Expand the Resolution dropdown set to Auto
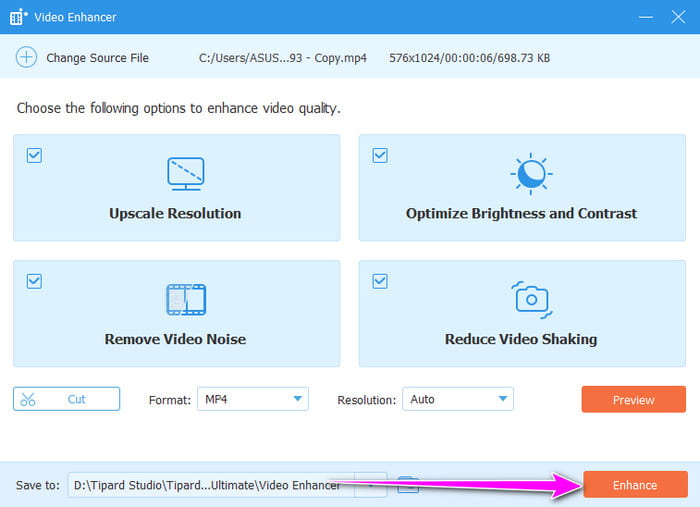Image resolution: width=700 pixels, height=507 pixels. 457,399
